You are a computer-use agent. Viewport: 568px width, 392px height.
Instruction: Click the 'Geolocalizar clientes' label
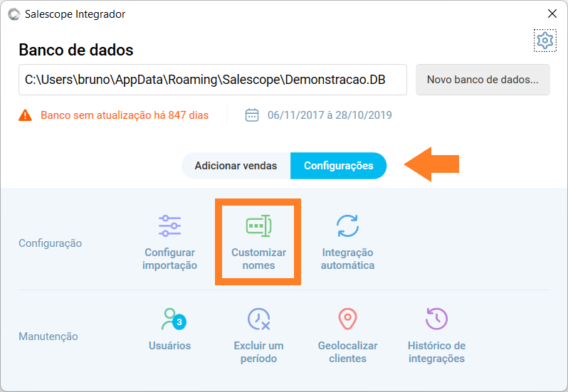(x=347, y=352)
